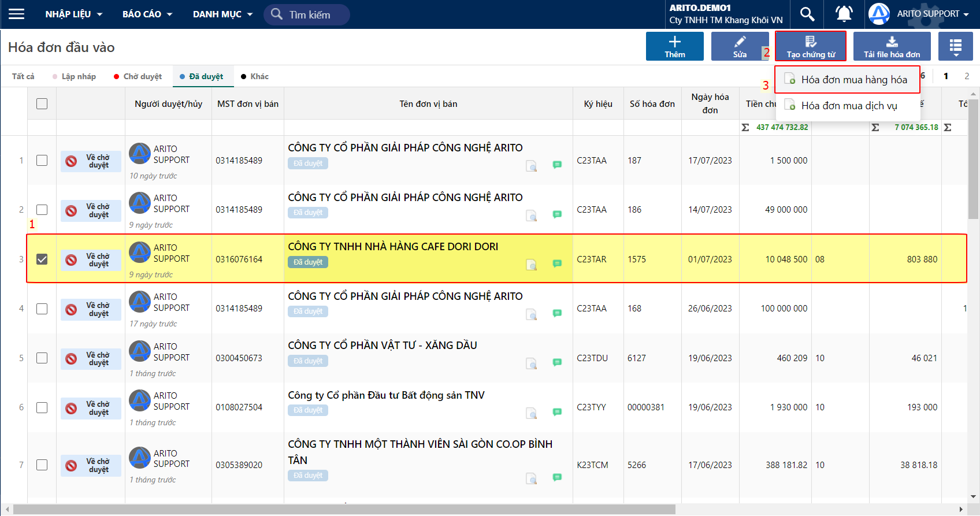Open comment icon on invoice 187 row
The width and height of the screenshot is (980, 516).
[557, 165]
